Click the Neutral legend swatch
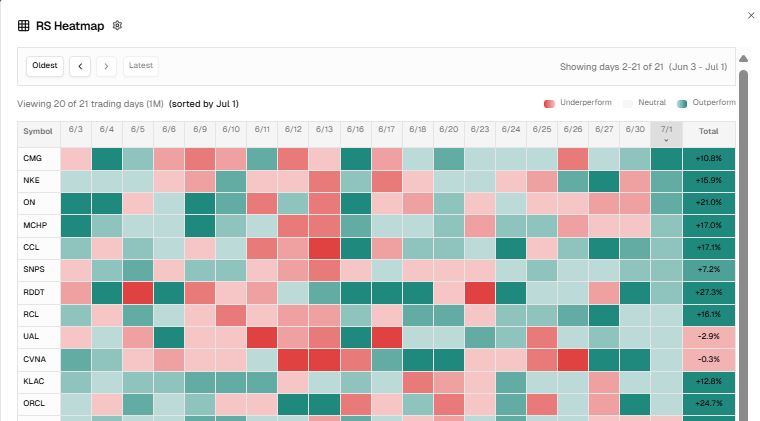 coord(628,104)
